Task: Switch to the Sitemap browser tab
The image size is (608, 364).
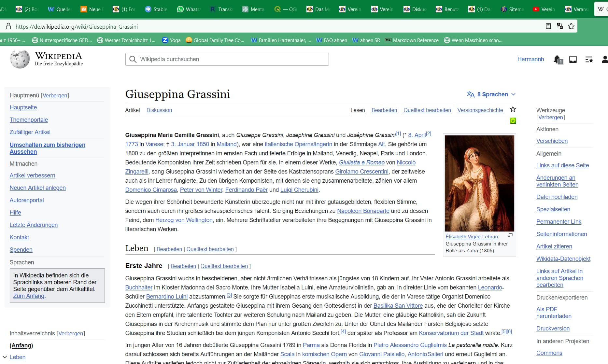Action: [x=512, y=9]
